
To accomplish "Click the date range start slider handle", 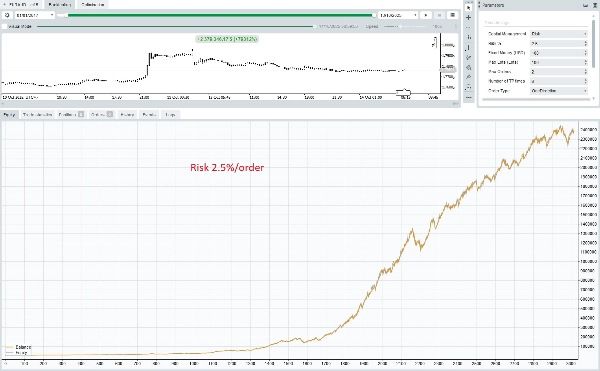I will [66, 15].
